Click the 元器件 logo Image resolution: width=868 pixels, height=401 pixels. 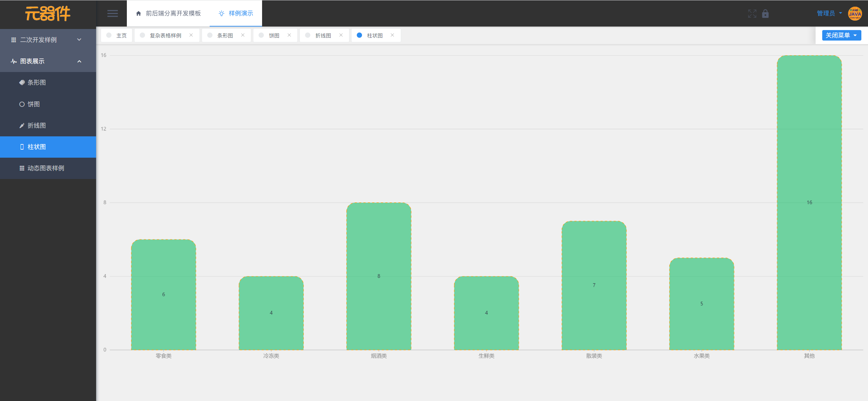[48, 14]
